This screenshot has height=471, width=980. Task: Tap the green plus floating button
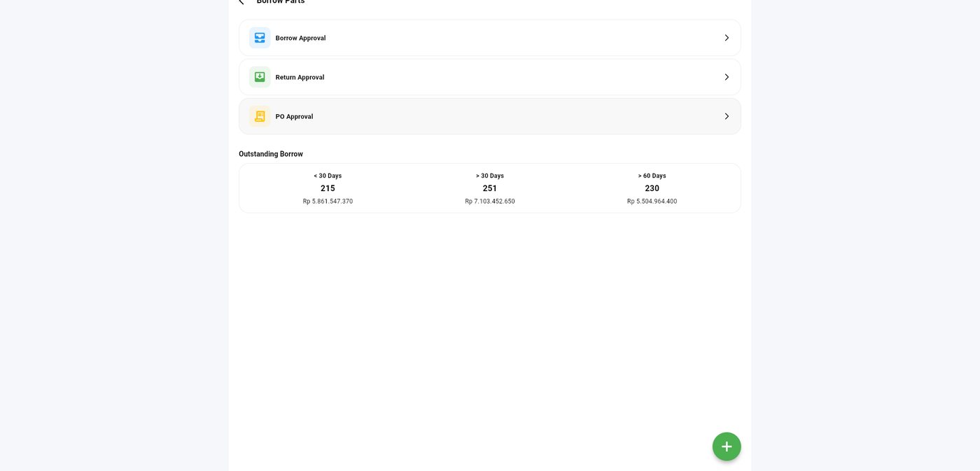pyautogui.click(x=727, y=447)
